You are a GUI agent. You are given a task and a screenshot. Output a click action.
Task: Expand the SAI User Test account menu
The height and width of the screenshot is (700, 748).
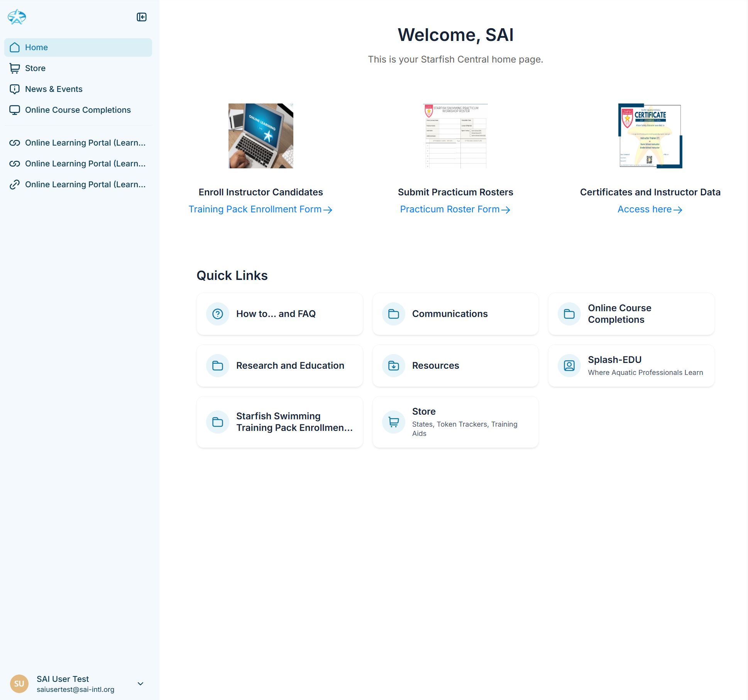140,684
